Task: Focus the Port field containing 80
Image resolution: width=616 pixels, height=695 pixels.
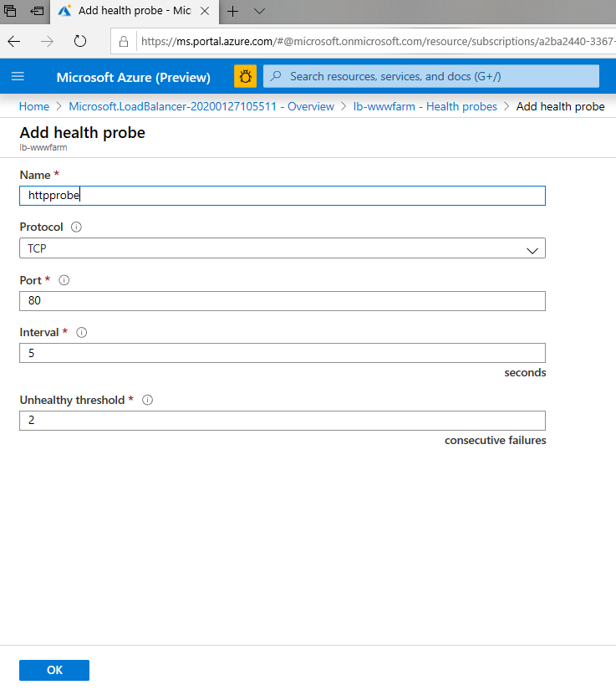Action: 282,301
